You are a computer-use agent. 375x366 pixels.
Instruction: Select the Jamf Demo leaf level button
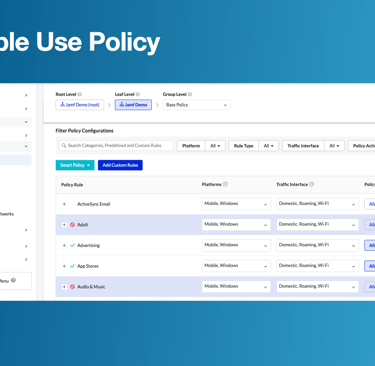[133, 105]
